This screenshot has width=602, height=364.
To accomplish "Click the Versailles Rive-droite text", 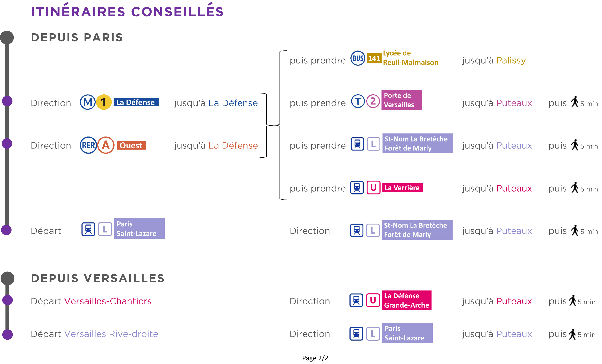I will (111, 334).
